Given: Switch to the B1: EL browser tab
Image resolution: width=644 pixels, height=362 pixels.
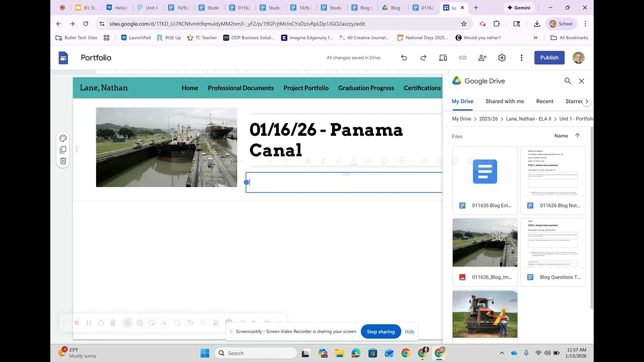Looking at the screenshot, I should 86,8.
